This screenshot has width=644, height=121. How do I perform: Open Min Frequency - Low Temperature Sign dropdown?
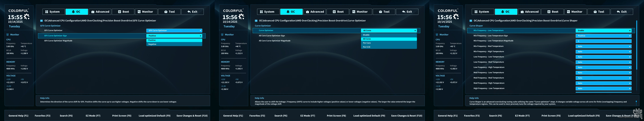[603, 36]
